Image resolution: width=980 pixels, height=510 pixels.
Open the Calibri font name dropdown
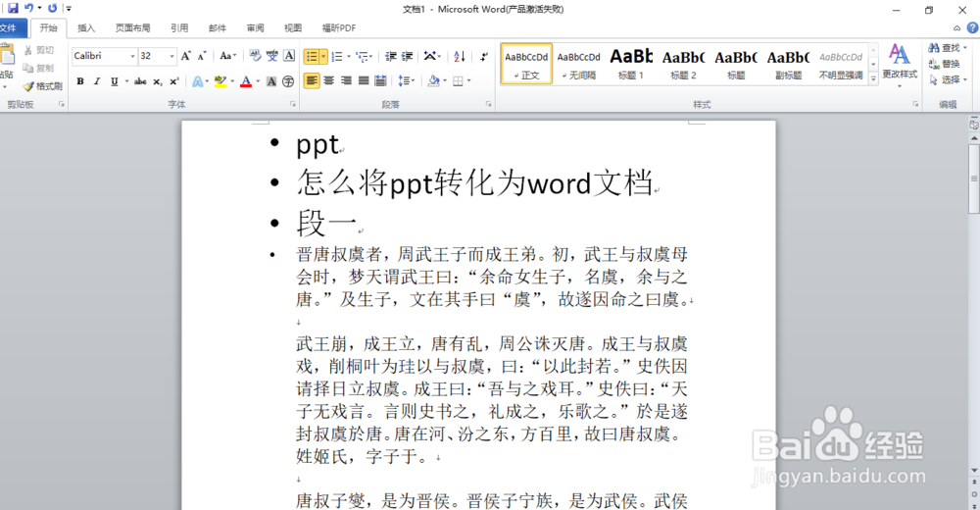132,56
